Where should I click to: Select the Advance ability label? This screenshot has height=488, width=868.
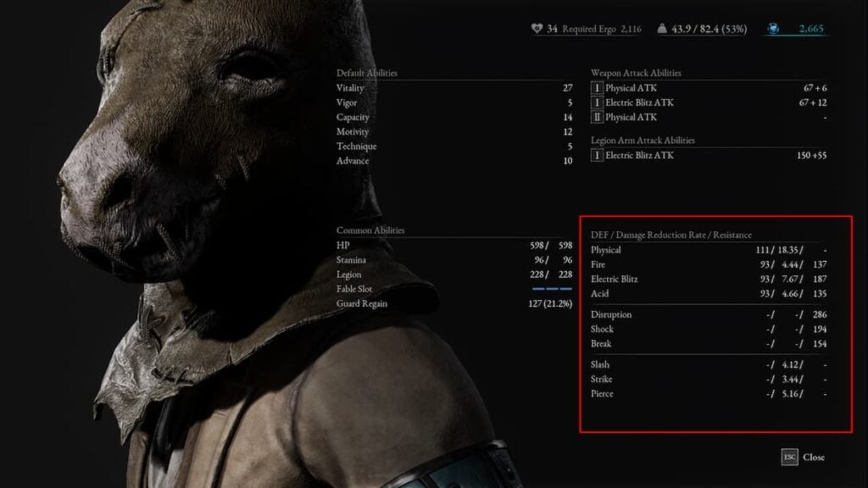point(352,161)
